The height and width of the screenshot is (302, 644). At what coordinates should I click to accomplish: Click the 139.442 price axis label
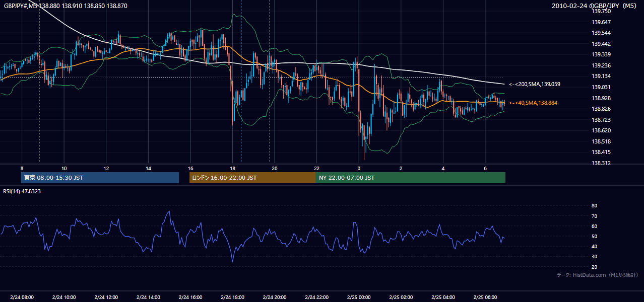coord(602,44)
